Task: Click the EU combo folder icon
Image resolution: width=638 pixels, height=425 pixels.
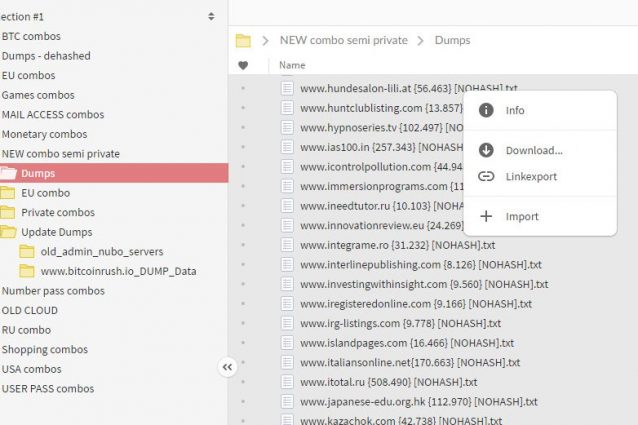Action: pyautogui.click(x=8, y=193)
